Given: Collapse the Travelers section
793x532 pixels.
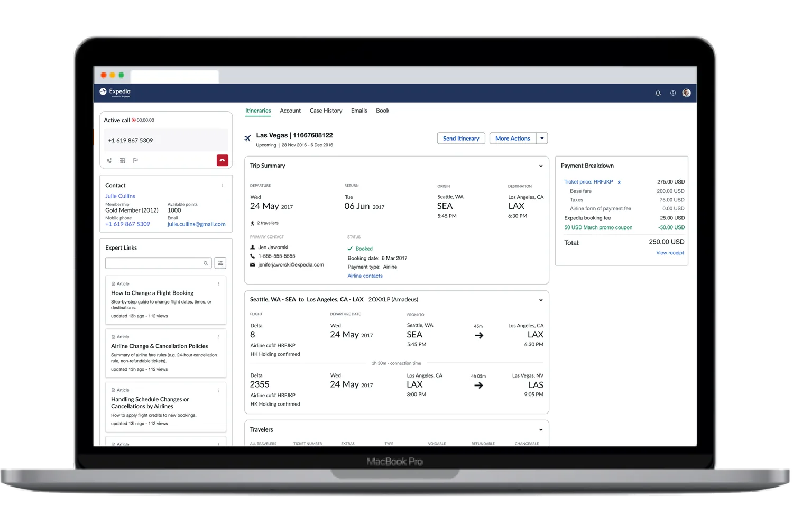Looking at the screenshot, I should 541,430.
